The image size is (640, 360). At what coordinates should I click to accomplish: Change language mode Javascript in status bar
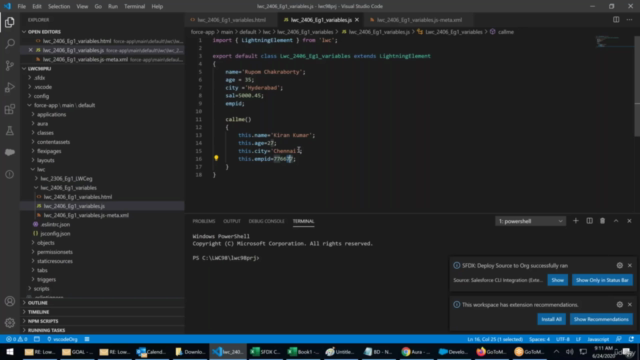click(x=598, y=339)
